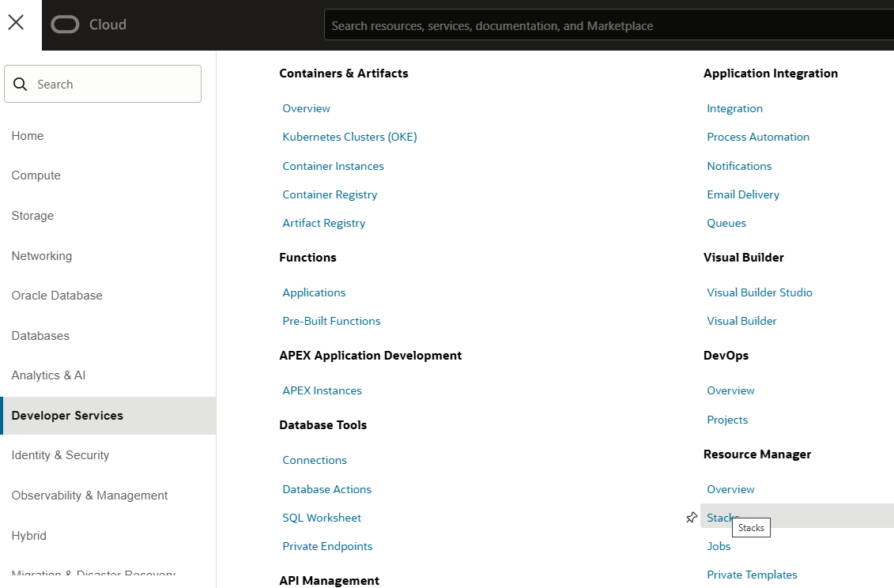Open the Integration link

pyautogui.click(x=734, y=108)
